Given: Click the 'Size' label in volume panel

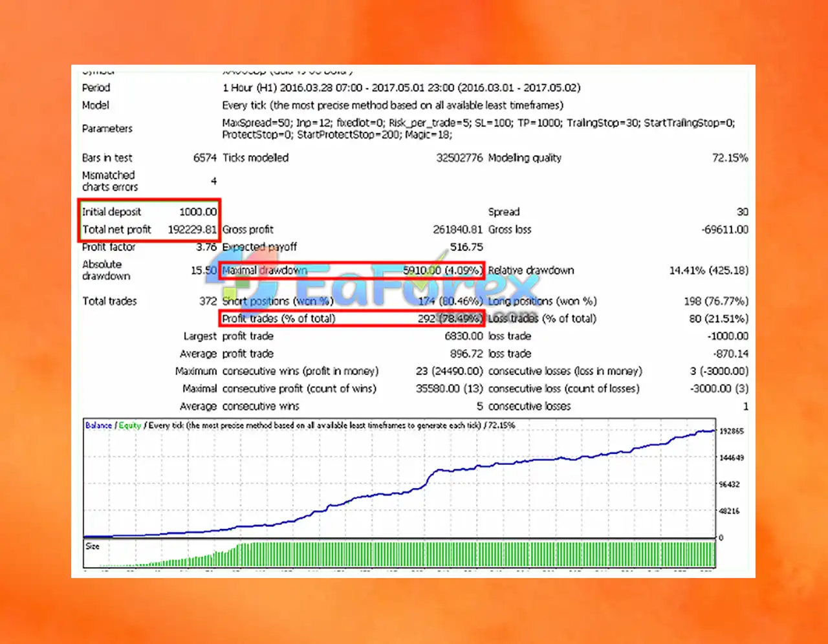Looking at the screenshot, I should pyautogui.click(x=93, y=546).
